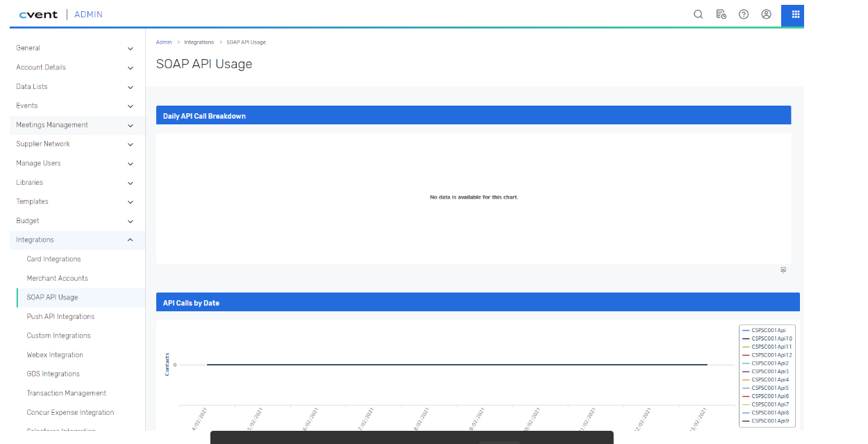This screenshot has width=868, height=444.
Task: Click the Integrations breadcrumb link
Action: point(199,42)
